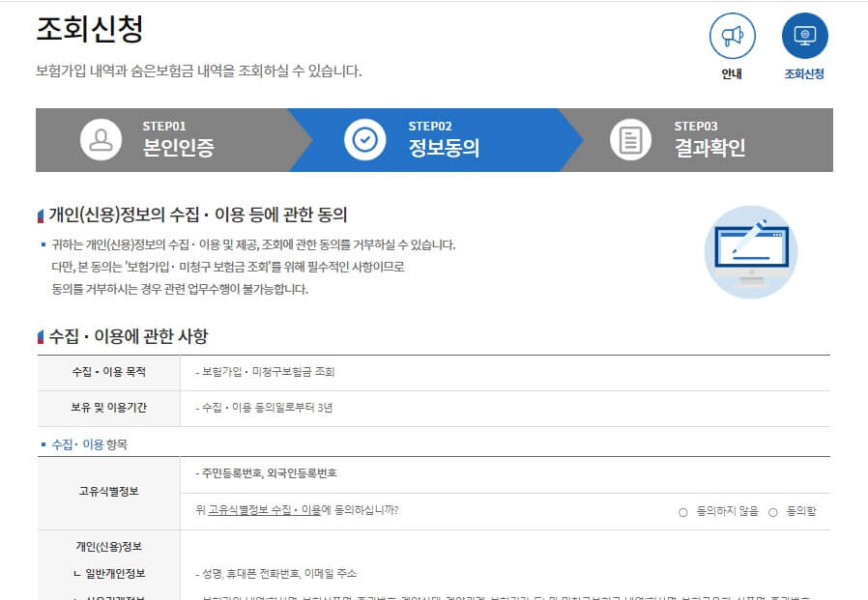Select the 동의하지 않음 radio button
Image resolution: width=868 pixels, height=600 pixels.
tap(682, 512)
